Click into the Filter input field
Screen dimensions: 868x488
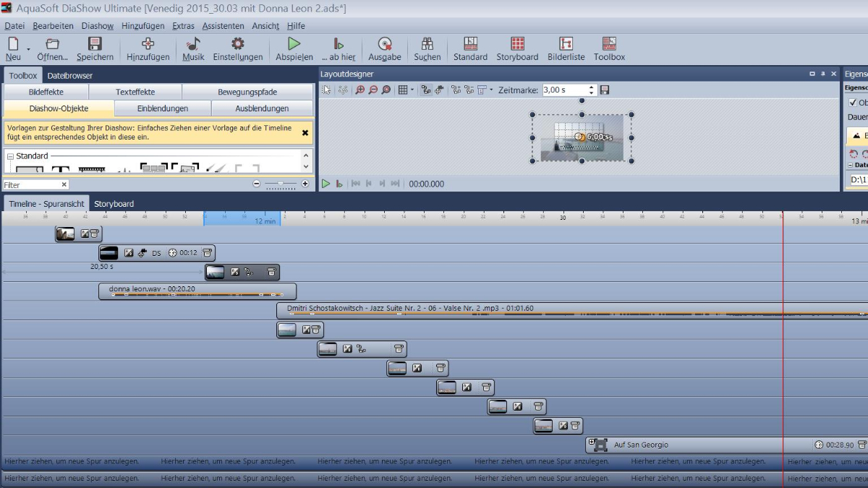31,185
